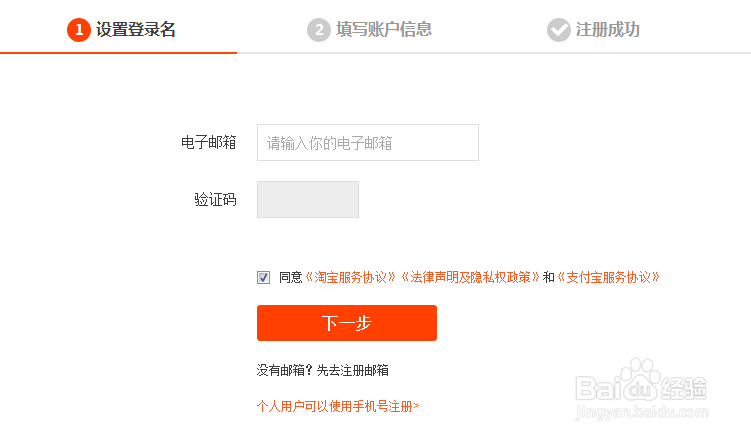The width and height of the screenshot is (751, 438).
Task: Click the gray step 2 number circle
Action: pos(318,30)
